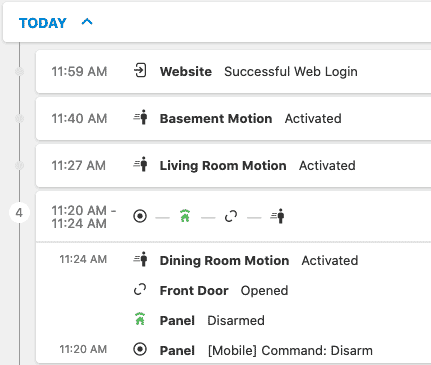Collapse the grouped events badge showing 4
This screenshot has width=431, height=365.
click(19, 213)
